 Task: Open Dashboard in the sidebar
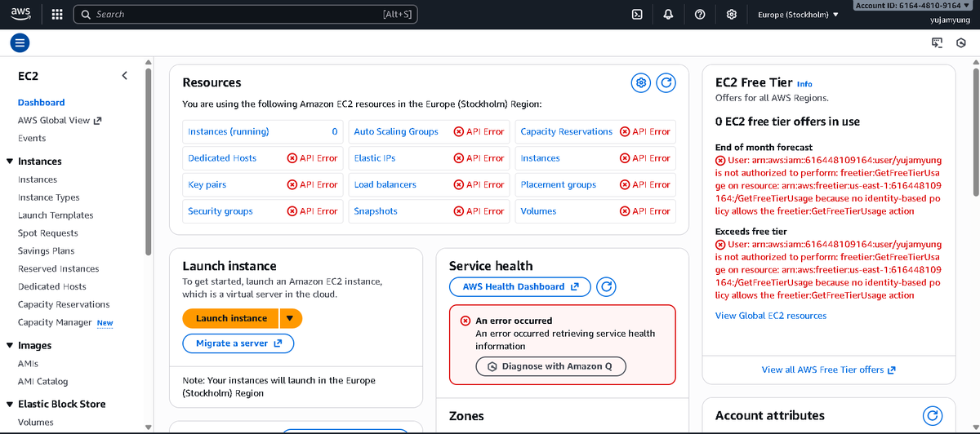(x=42, y=103)
